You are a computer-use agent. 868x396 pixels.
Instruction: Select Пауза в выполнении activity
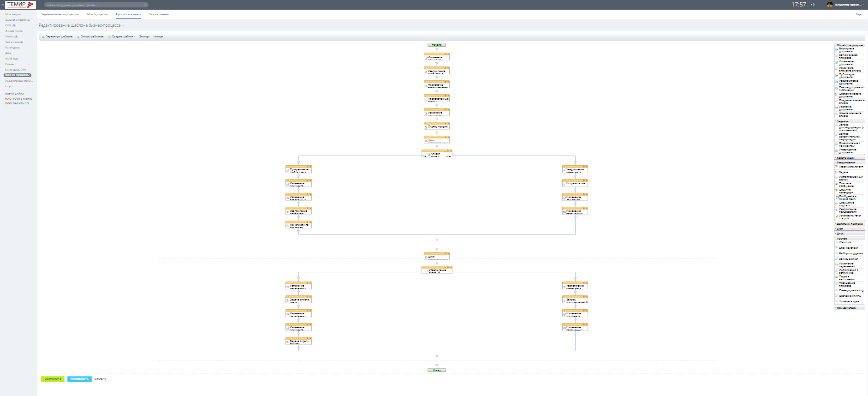click(x=849, y=278)
